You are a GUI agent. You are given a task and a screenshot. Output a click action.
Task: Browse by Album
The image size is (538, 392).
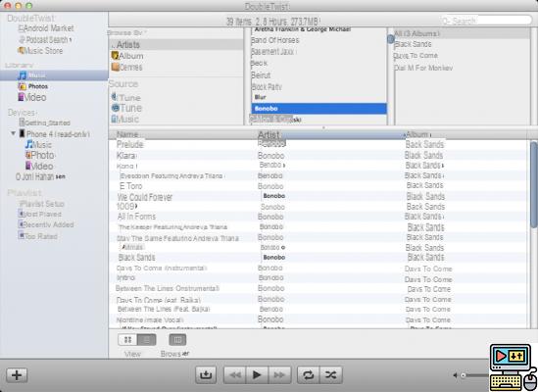click(127, 56)
